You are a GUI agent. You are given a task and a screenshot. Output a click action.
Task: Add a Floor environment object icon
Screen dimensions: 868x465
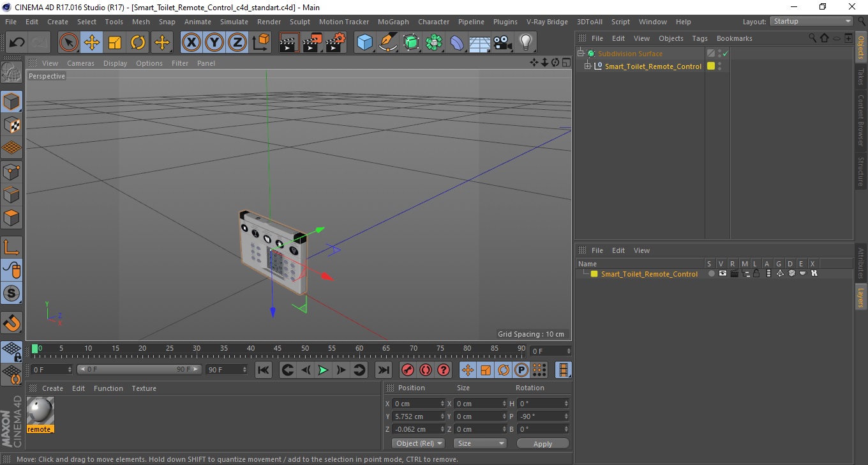[480, 43]
